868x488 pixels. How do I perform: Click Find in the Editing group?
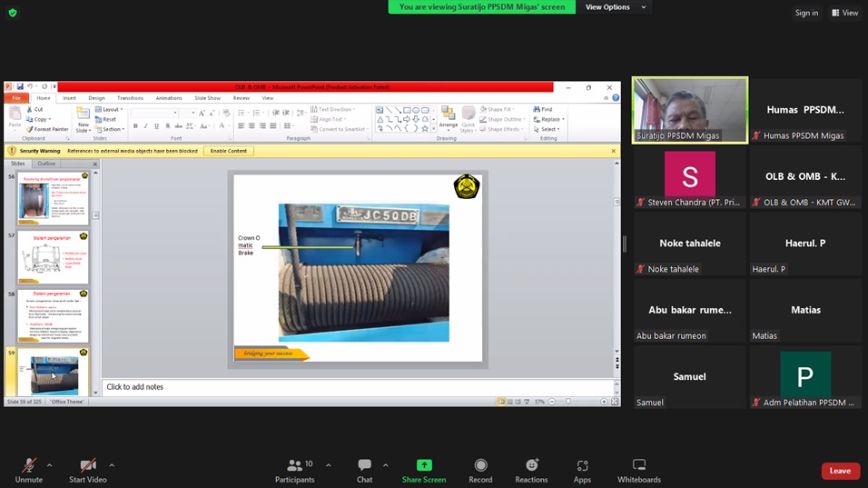click(x=543, y=109)
